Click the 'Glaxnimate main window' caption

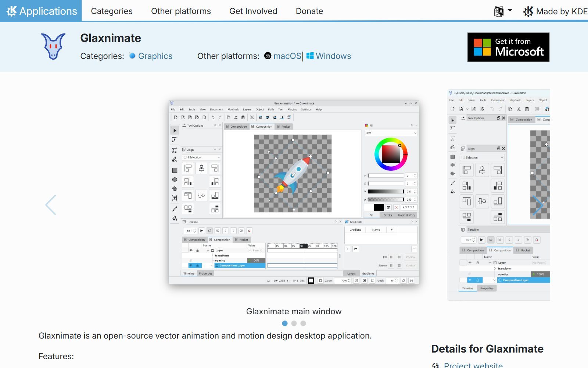click(294, 311)
